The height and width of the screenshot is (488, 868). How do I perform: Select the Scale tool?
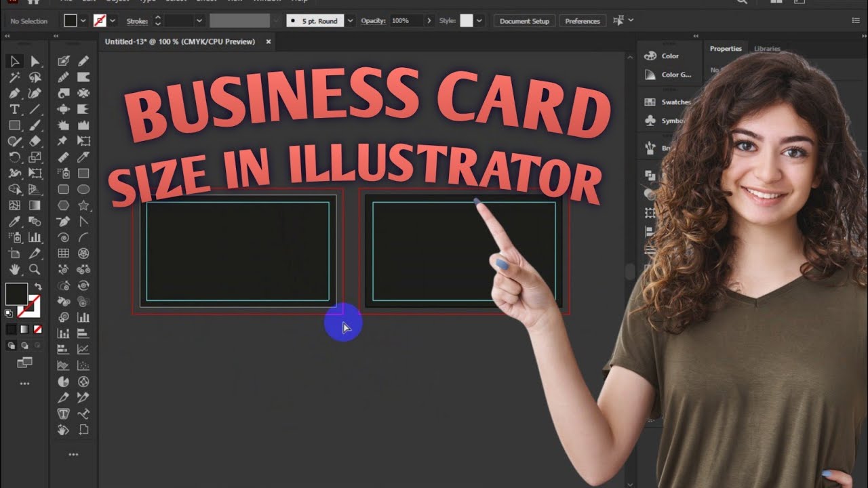coord(36,157)
